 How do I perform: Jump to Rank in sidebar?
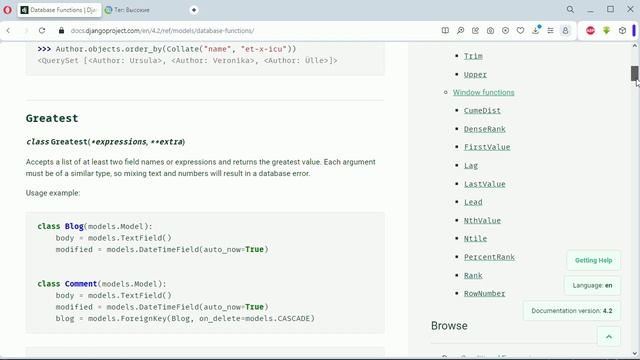tap(473, 276)
